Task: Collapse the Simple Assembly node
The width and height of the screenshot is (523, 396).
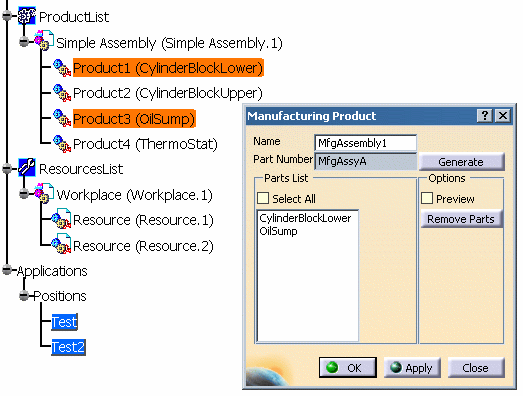Action: (24, 41)
